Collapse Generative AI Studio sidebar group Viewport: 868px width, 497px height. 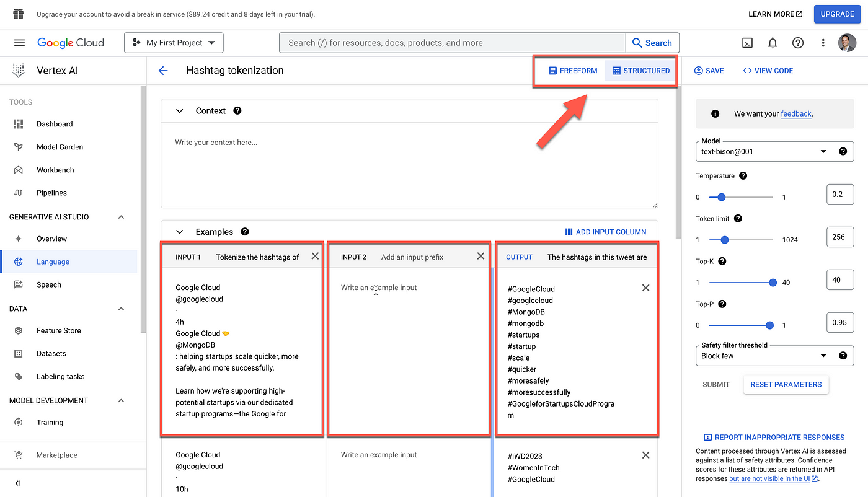pos(121,217)
